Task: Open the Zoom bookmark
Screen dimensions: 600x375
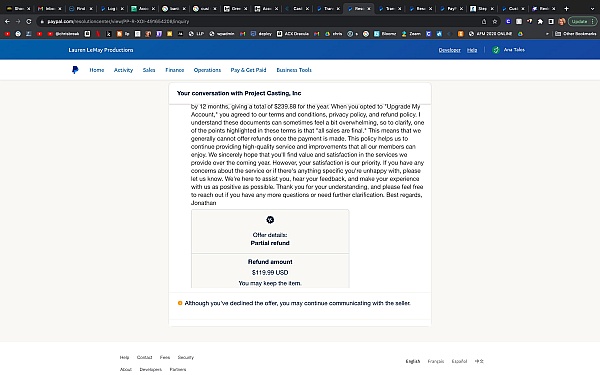Action: point(411,34)
